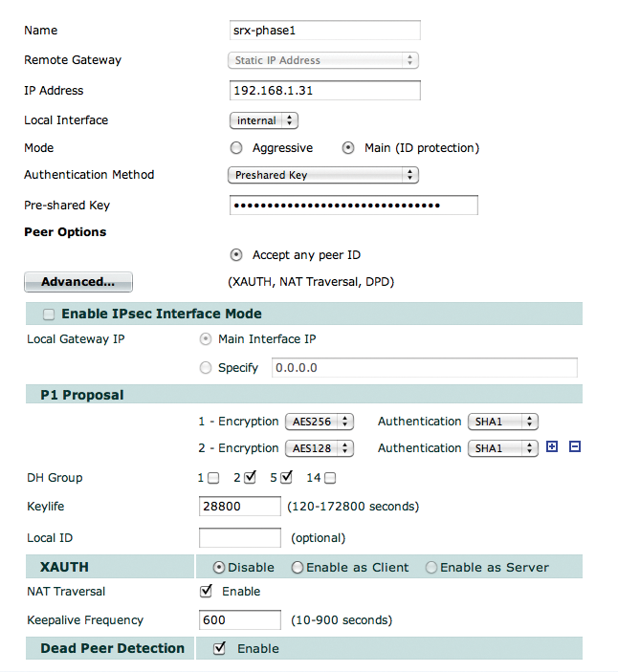Toggle Dead Peer Detection Enable checkbox

[220, 648]
